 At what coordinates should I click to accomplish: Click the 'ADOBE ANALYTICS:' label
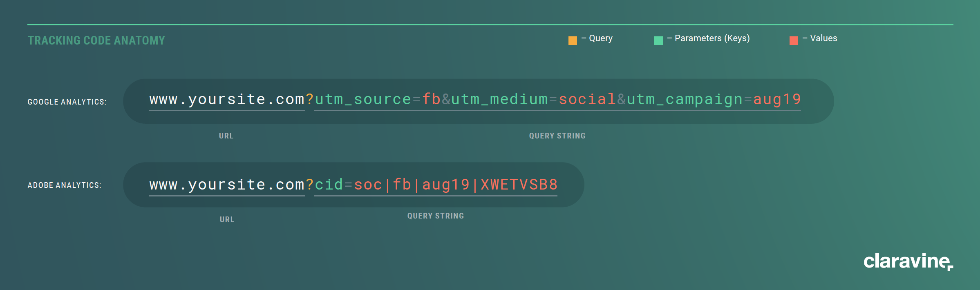coord(65,185)
